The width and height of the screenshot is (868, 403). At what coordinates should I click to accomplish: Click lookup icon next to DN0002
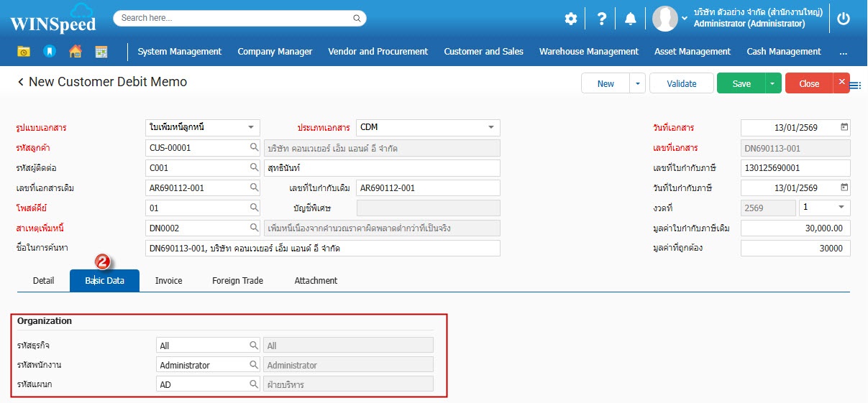pyautogui.click(x=255, y=228)
